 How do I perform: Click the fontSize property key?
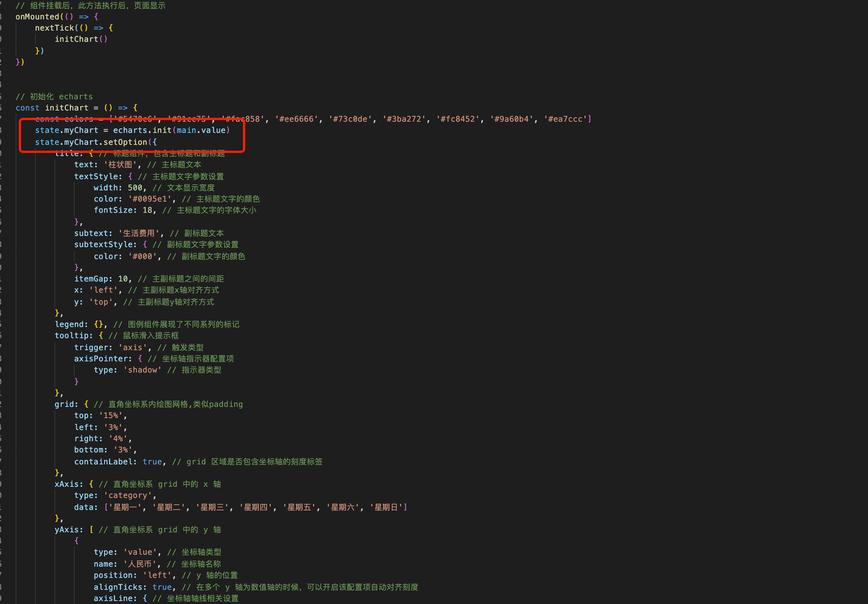click(x=114, y=210)
